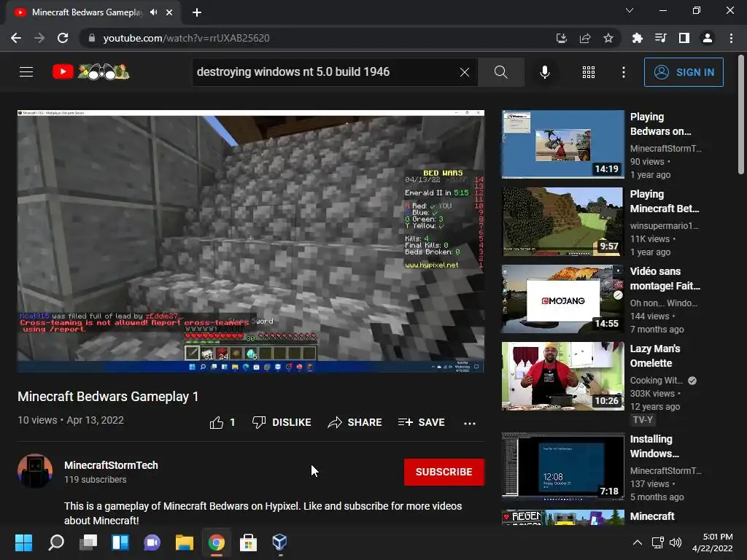Open File Explorer from taskbar
This screenshot has height=560, width=747.
[185, 542]
